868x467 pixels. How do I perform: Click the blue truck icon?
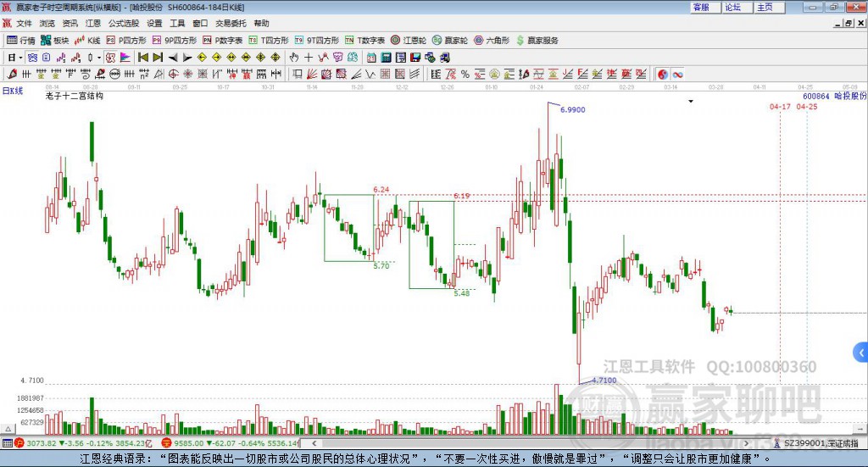click(444, 58)
